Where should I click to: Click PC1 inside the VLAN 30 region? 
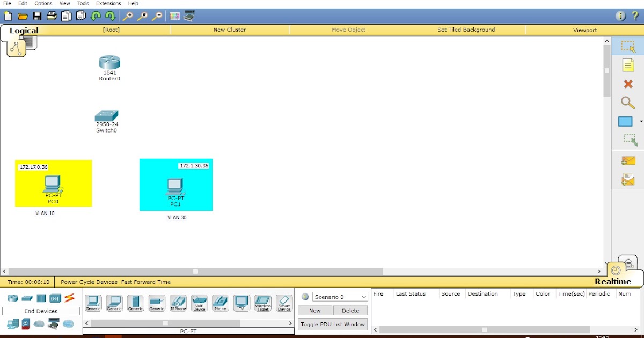pyautogui.click(x=175, y=188)
